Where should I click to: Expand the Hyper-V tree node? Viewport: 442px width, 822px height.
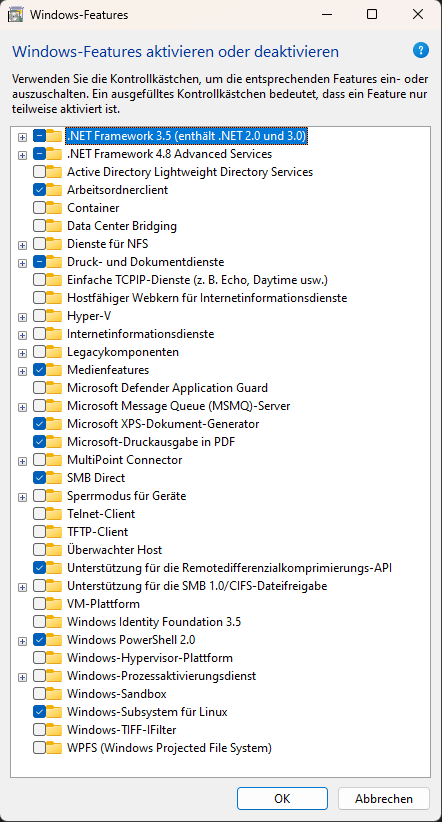[x=22, y=317]
